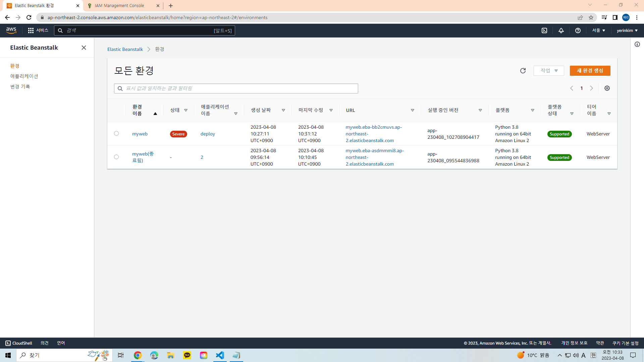Open the myweb.eba-asdmmmi8 URL link
The height and width of the screenshot is (362, 644).
point(375,157)
